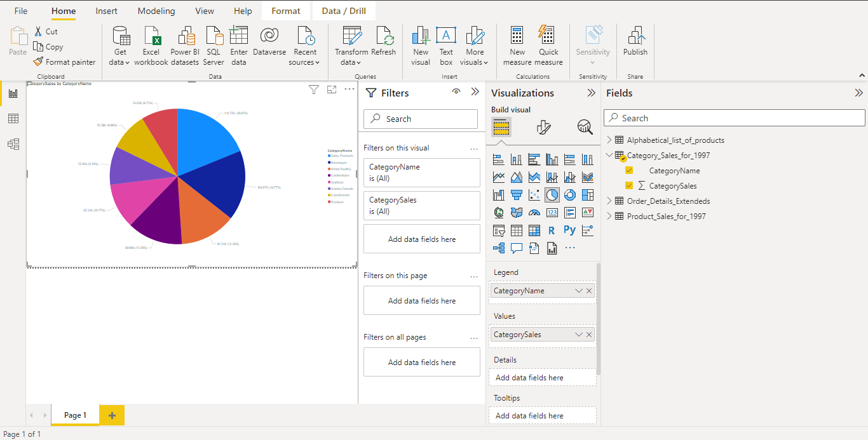Select the Q&A speech bubble visual
Viewport: 868px width, 440px height.
coord(517,248)
